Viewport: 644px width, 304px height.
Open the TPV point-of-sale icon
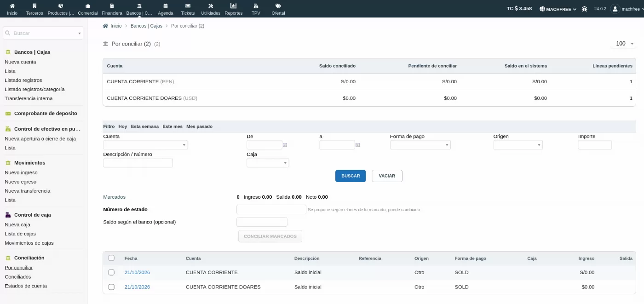[256, 6]
